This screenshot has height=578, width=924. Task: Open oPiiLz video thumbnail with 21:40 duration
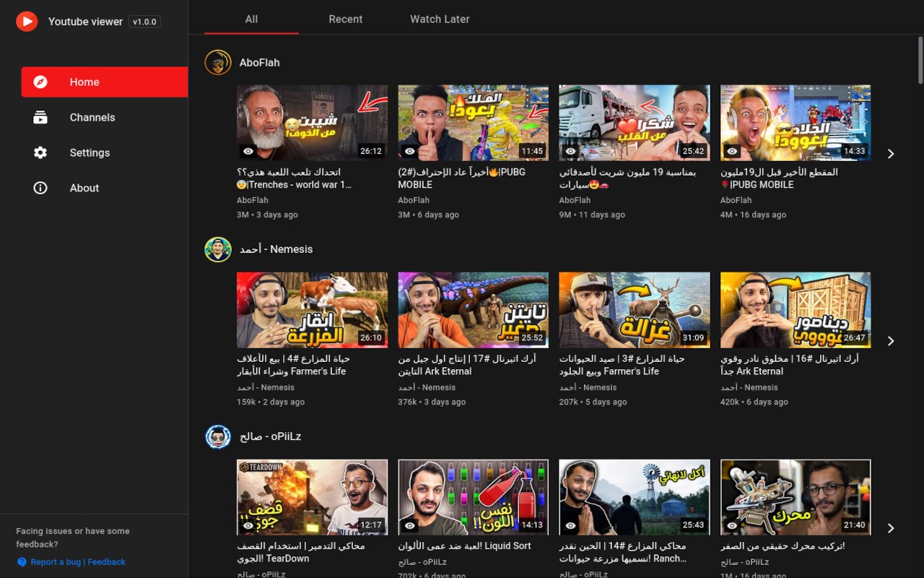(796, 497)
